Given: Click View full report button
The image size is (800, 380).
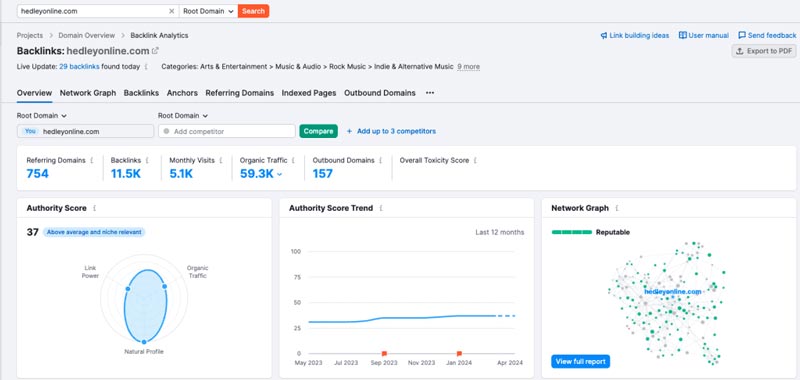Looking at the screenshot, I should click(x=581, y=362).
